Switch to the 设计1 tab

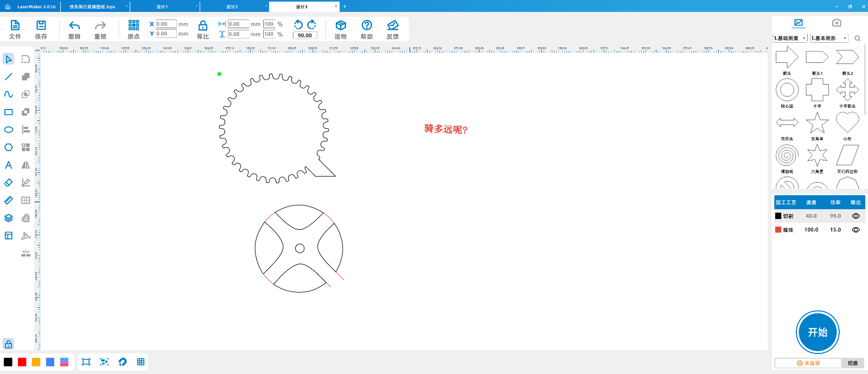162,7
